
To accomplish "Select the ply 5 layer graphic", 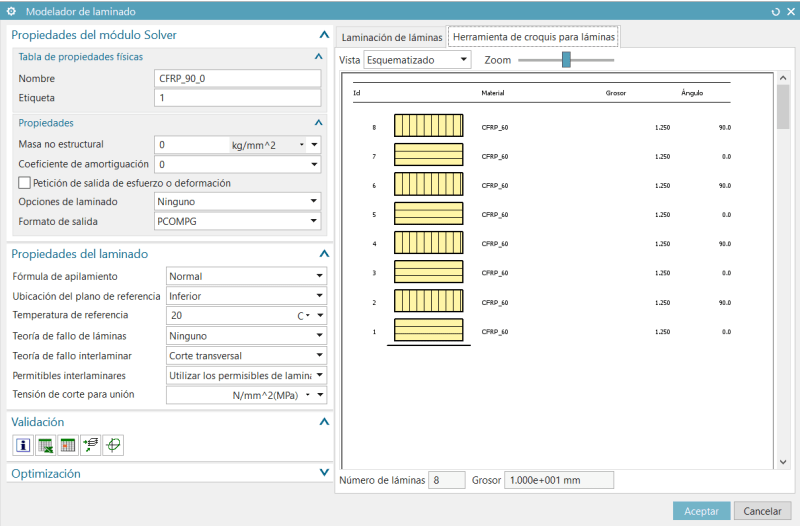I will (x=429, y=213).
